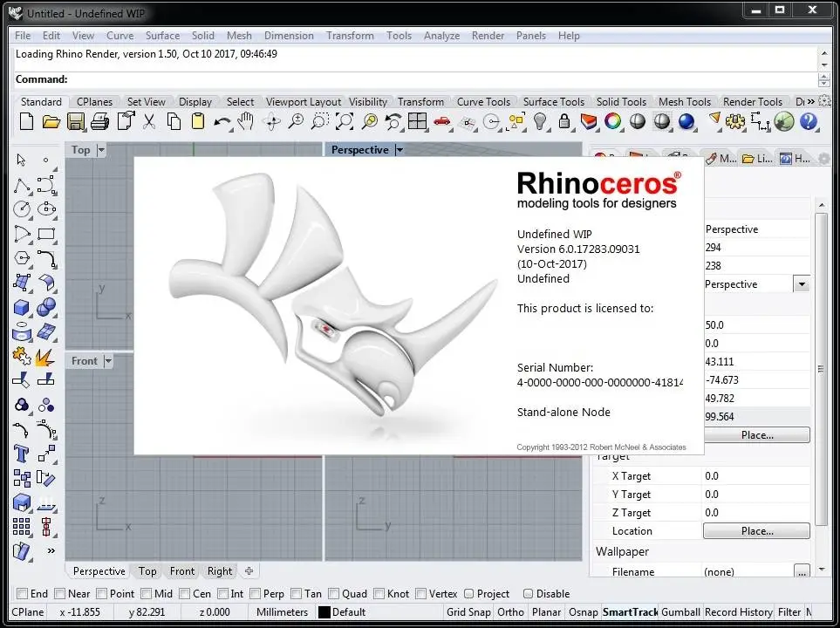840x628 pixels.
Task: Open the color wheel materials icon
Action: click(x=613, y=121)
